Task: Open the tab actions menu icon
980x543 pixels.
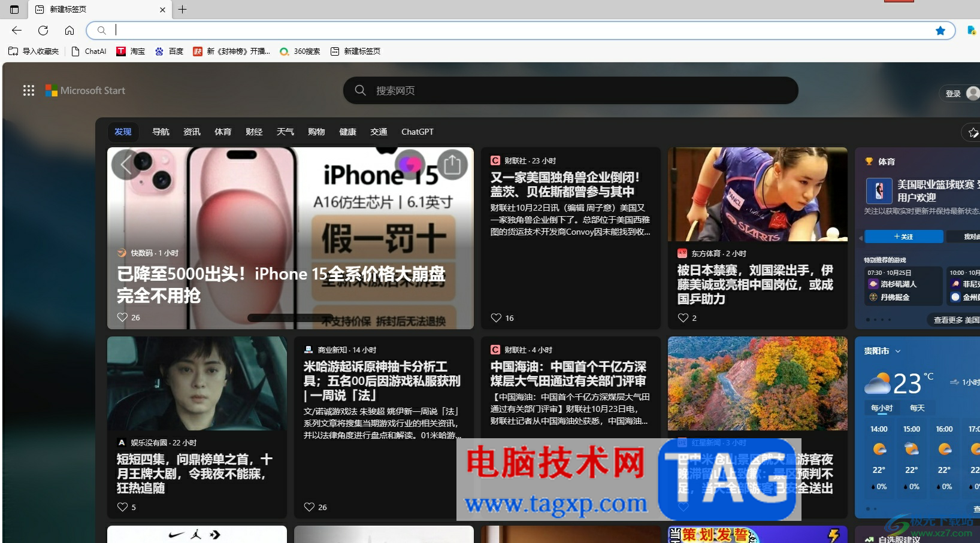Action: (14, 10)
